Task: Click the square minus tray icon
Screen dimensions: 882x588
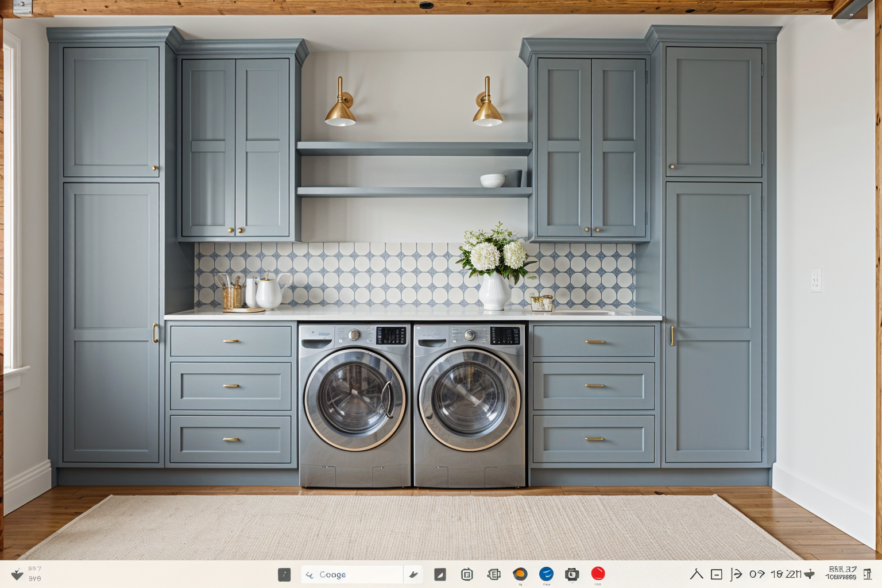Action: point(716,574)
